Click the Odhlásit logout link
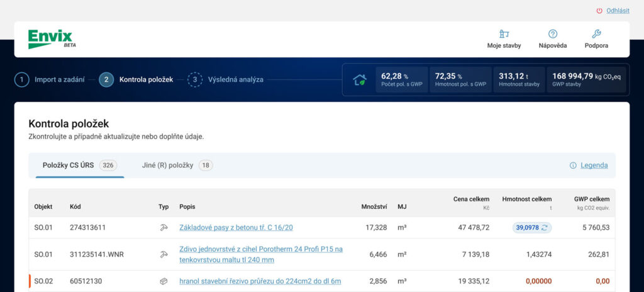 click(617, 11)
